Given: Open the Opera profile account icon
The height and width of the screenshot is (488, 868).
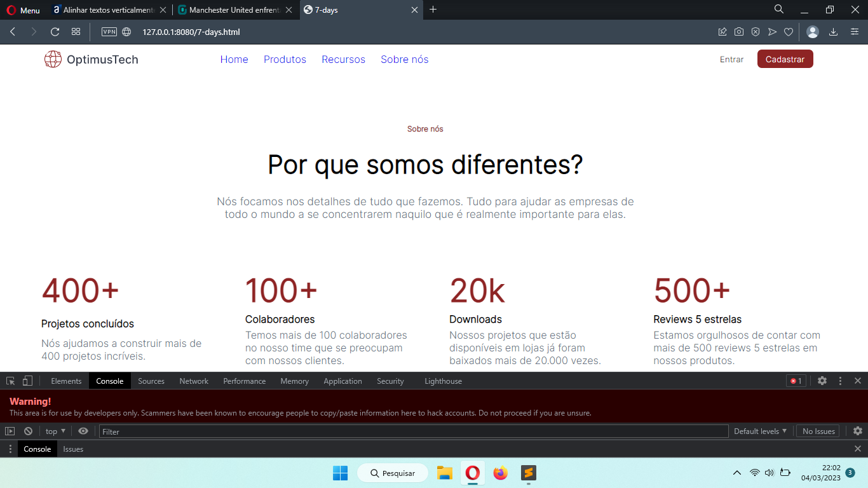Looking at the screenshot, I should click(x=813, y=32).
